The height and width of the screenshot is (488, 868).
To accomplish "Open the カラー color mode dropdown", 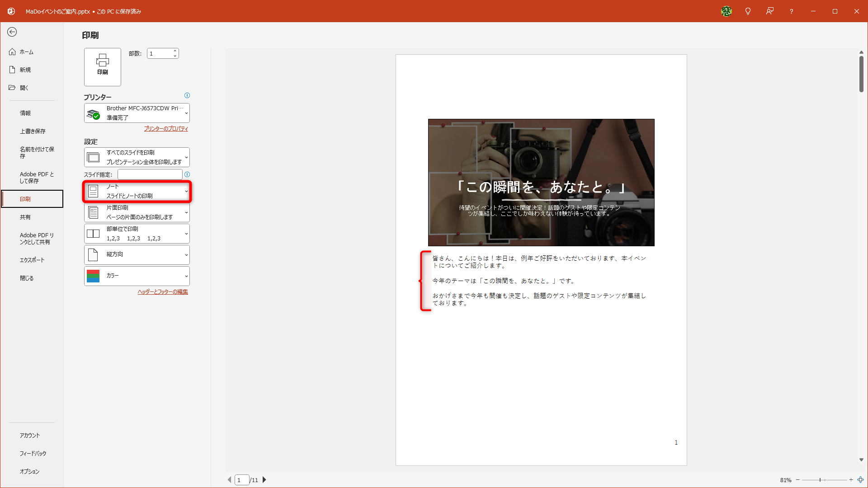I will tap(137, 276).
